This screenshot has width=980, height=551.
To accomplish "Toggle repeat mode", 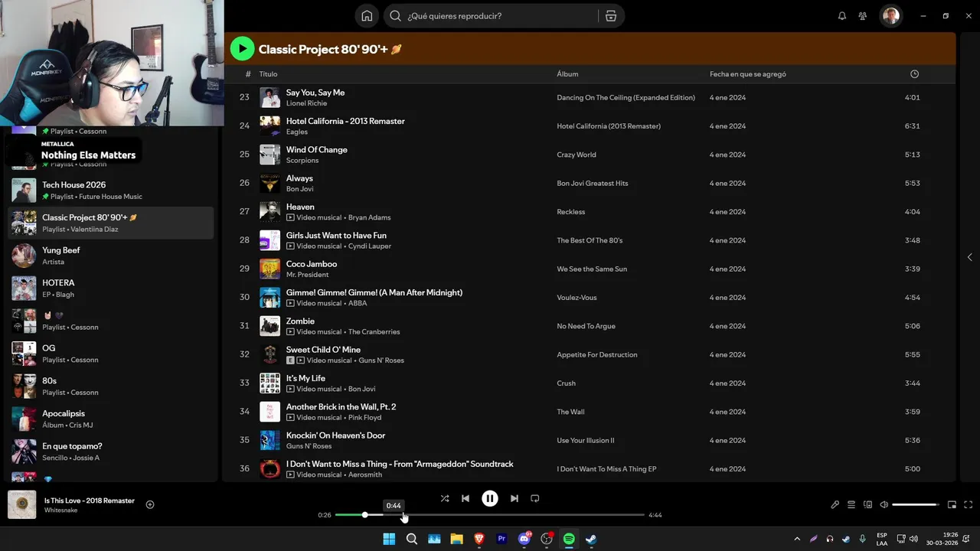I will (x=535, y=498).
